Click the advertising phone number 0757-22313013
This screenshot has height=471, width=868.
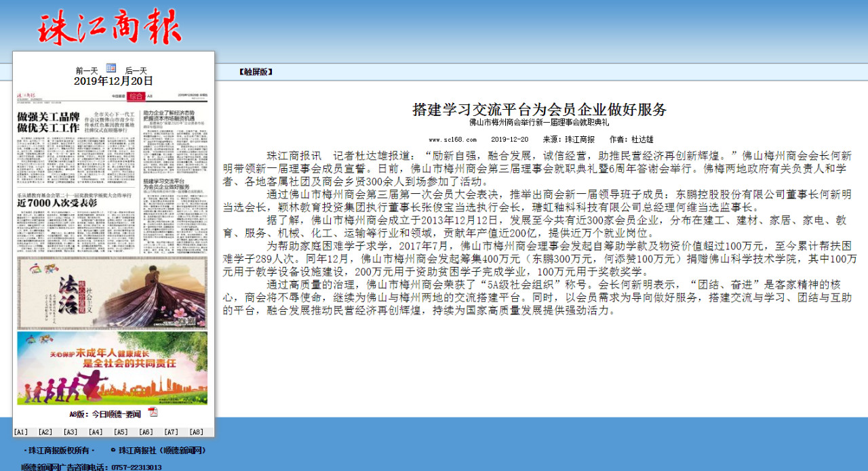coord(137,468)
